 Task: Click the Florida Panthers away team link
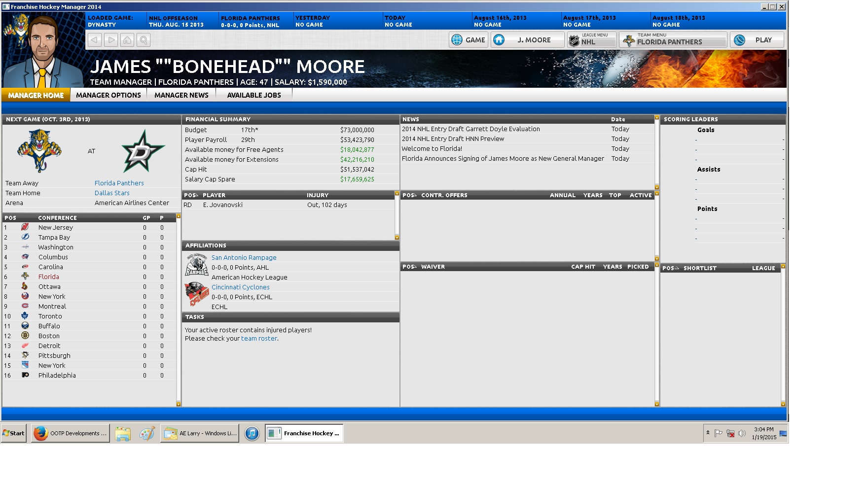[x=119, y=183]
